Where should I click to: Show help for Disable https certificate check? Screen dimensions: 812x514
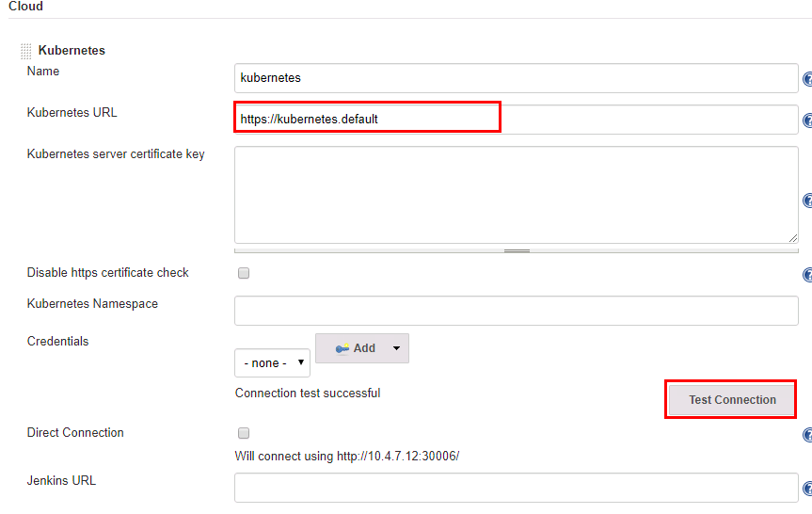pyautogui.click(x=807, y=275)
